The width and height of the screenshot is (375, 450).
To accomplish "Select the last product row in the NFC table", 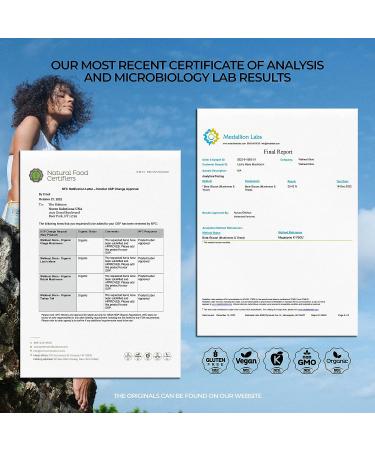I will [x=101, y=302].
